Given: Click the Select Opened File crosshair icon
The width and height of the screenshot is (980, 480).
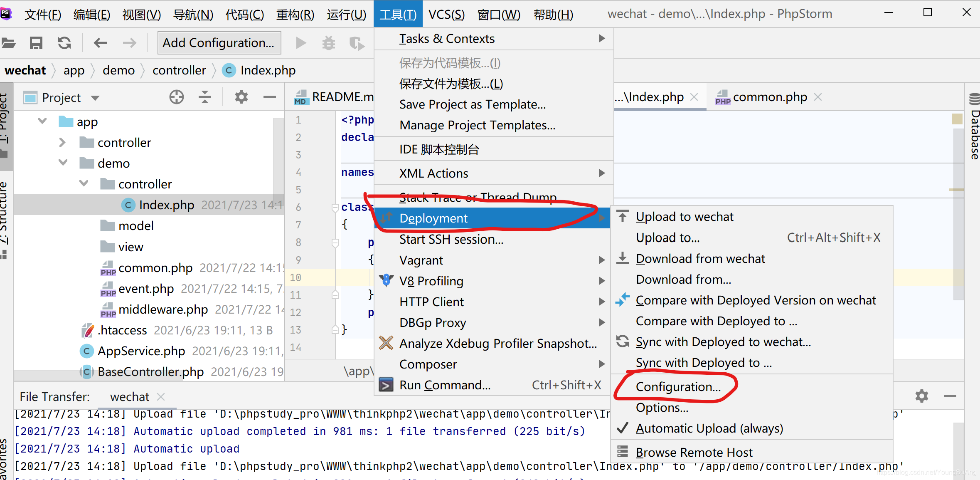Looking at the screenshot, I should (176, 97).
